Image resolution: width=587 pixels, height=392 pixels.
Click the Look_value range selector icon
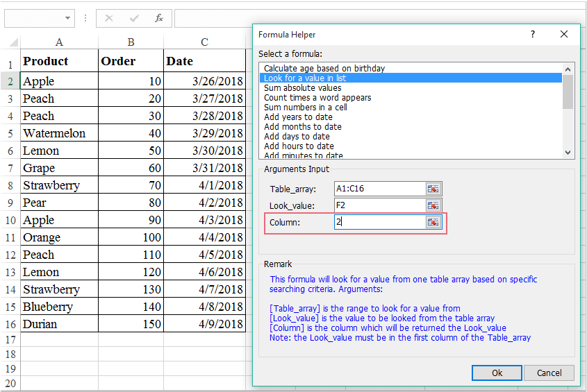(x=433, y=205)
